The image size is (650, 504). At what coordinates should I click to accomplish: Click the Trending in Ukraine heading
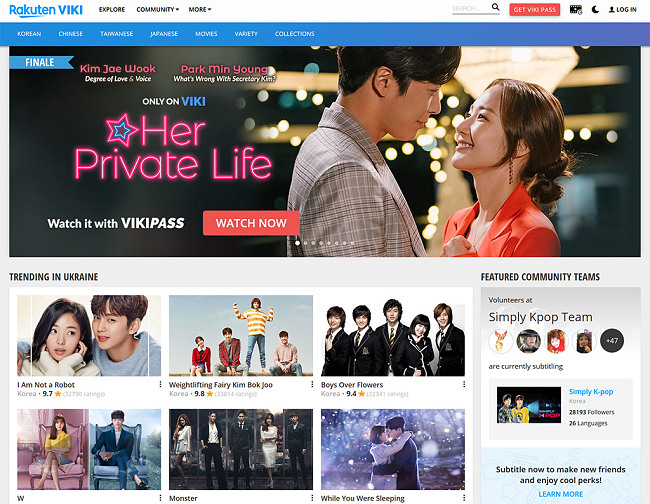click(x=54, y=277)
